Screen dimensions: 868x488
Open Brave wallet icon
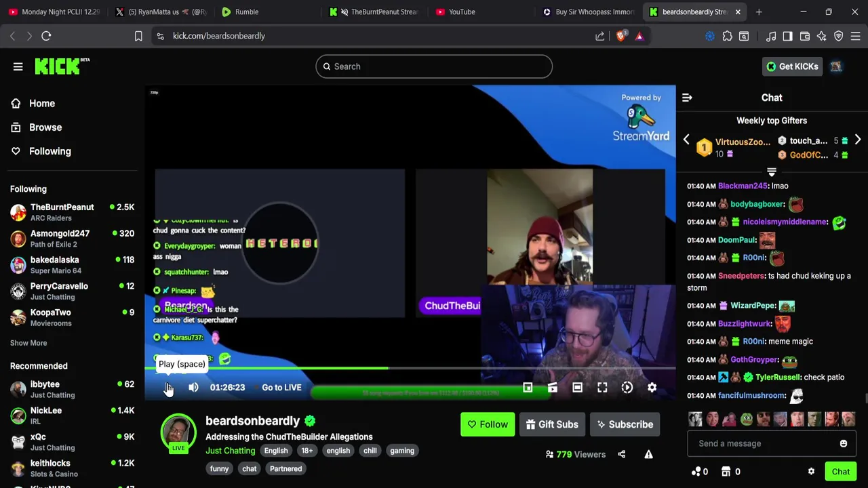point(805,36)
